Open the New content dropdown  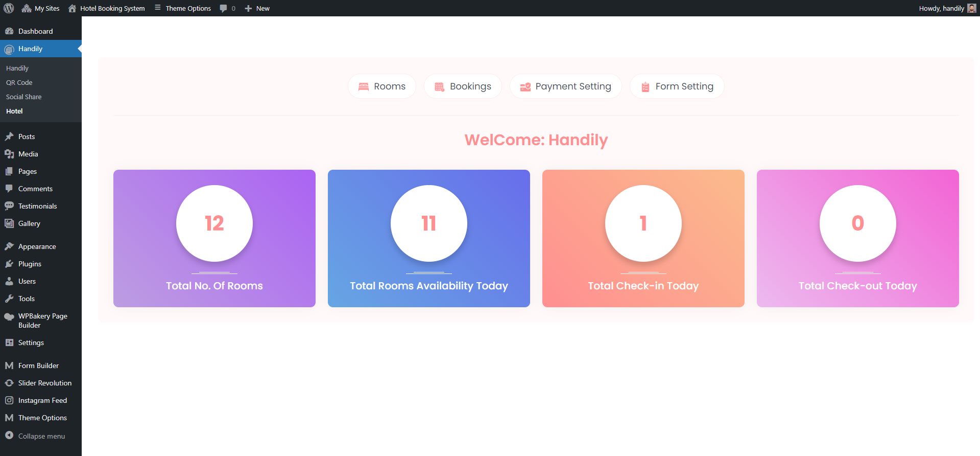pyautogui.click(x=257, y=8)
